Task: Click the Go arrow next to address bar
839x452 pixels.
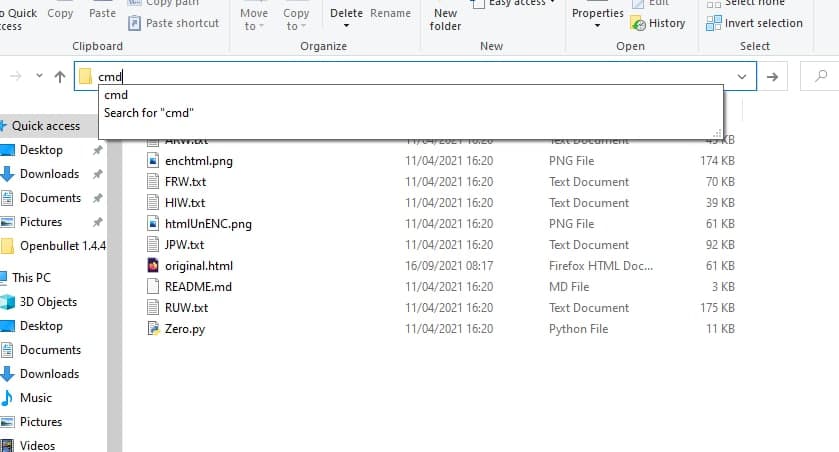Action: tap(772, 76)
